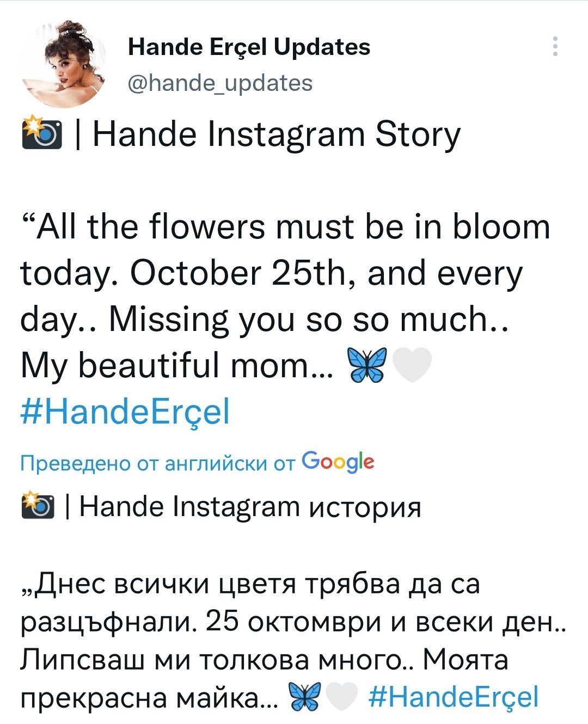Viewport: 588px width, 724px height.
Task: Click the Google logo in the translation notice
Action: point(338,462)
